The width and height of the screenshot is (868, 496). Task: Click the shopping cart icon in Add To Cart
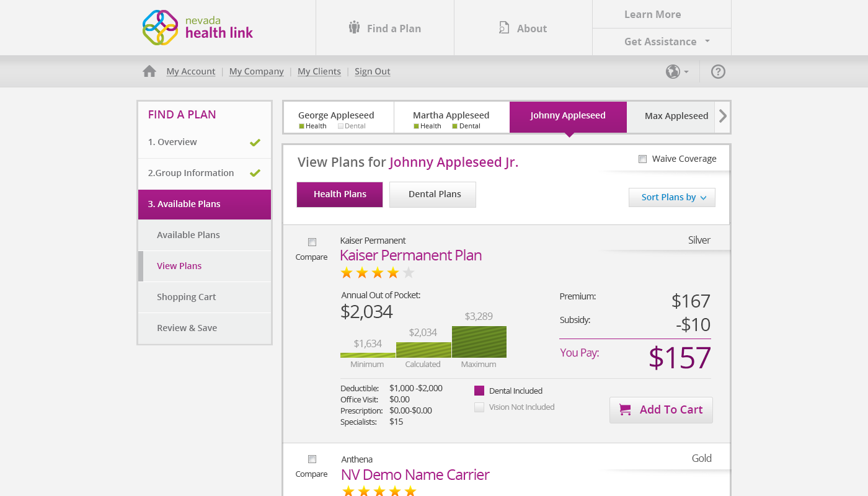(x=626, y=410)
